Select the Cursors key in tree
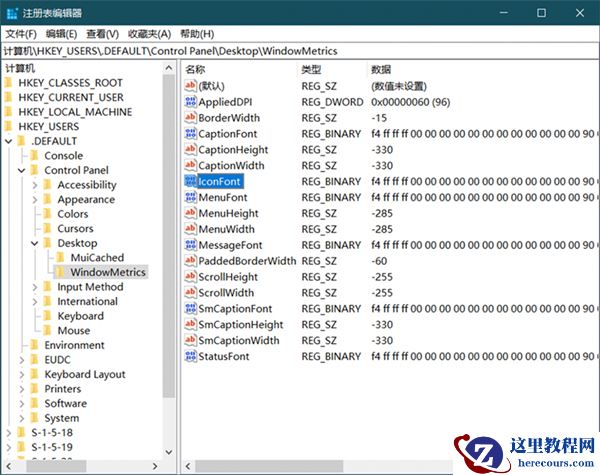The width and height of the screenshot is (600, 475). coord(75,229)
